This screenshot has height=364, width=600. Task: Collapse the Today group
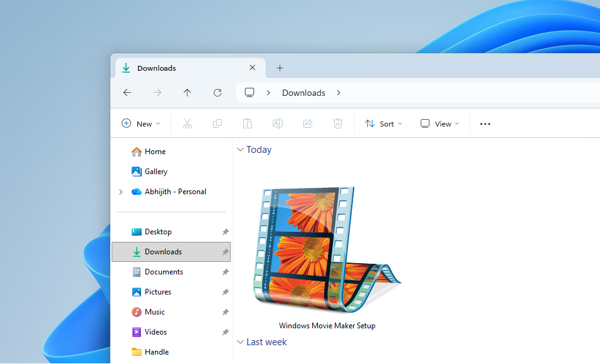click(x=240, y=150)
